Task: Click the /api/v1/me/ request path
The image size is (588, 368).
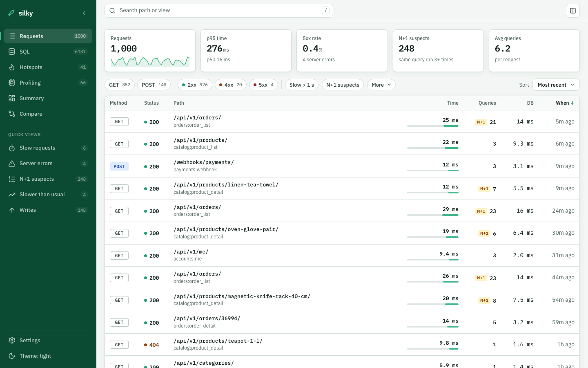Action: (x=191, y=252)
